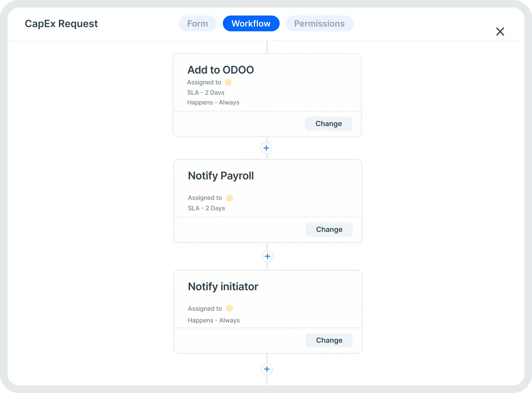Click Change on the Notify initiator step
Screen dimensions: 532x393
(x=329, y=340)
